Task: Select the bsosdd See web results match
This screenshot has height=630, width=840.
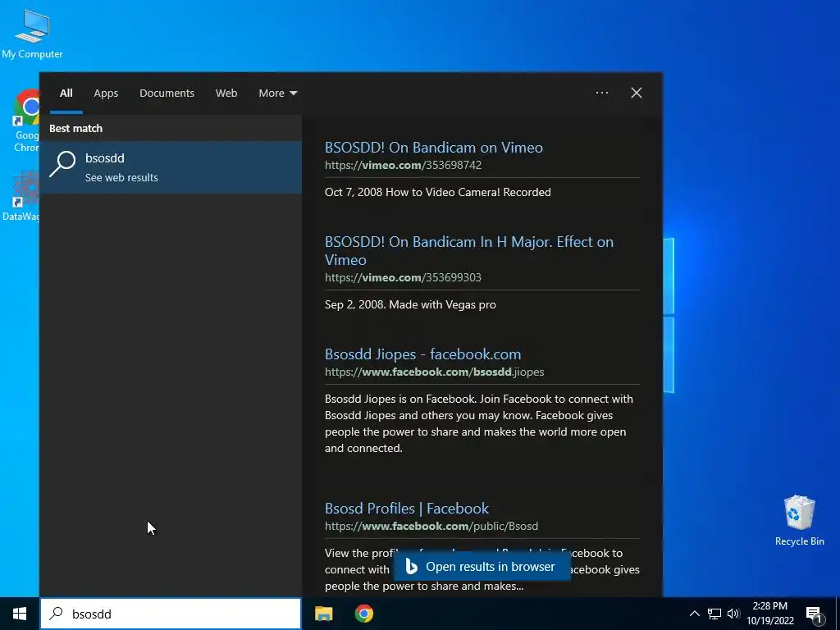Action: pyautogui.click(x=171, y=167)
